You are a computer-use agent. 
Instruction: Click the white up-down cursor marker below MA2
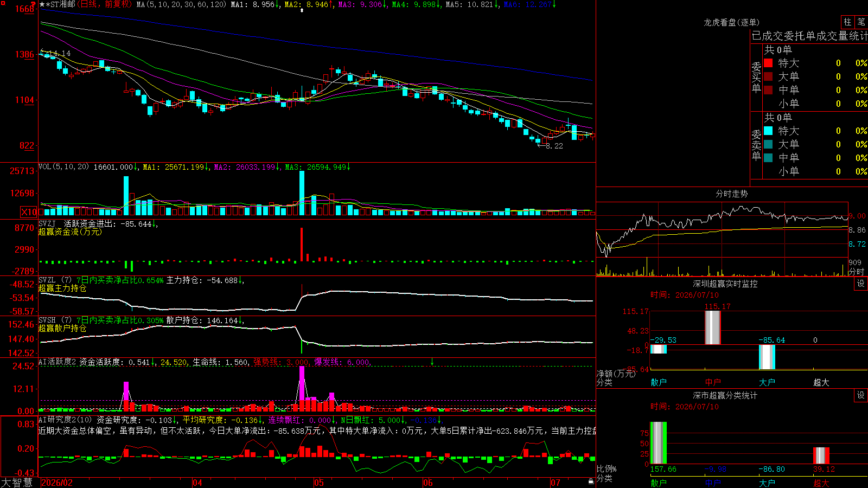click(x=302, y=10)
